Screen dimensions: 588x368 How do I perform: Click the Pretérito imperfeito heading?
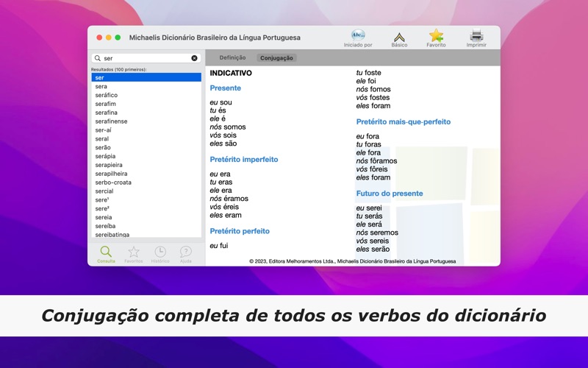pyautogui.click(x=244, y=160)
